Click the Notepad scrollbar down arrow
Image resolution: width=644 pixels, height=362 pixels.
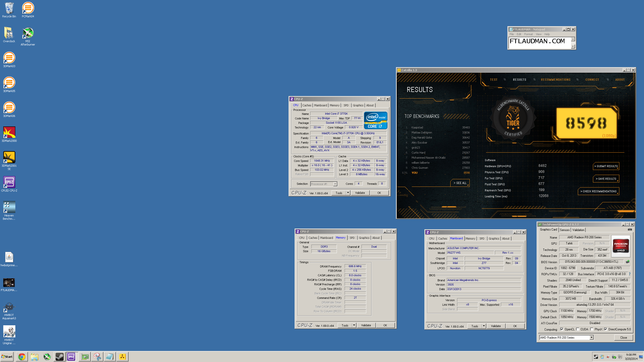click(573, 46)
